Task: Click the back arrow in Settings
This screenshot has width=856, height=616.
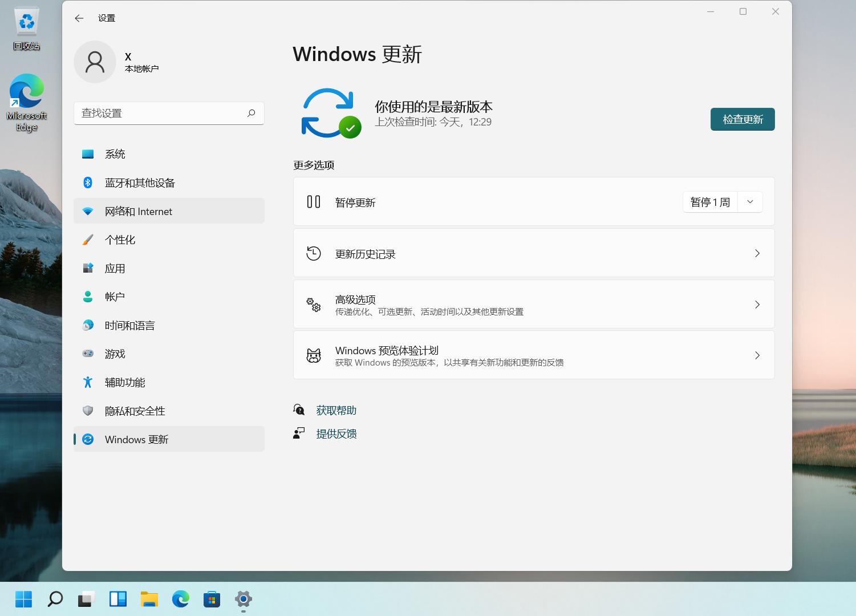Action: pyautogui.click(x=79, y=18)
